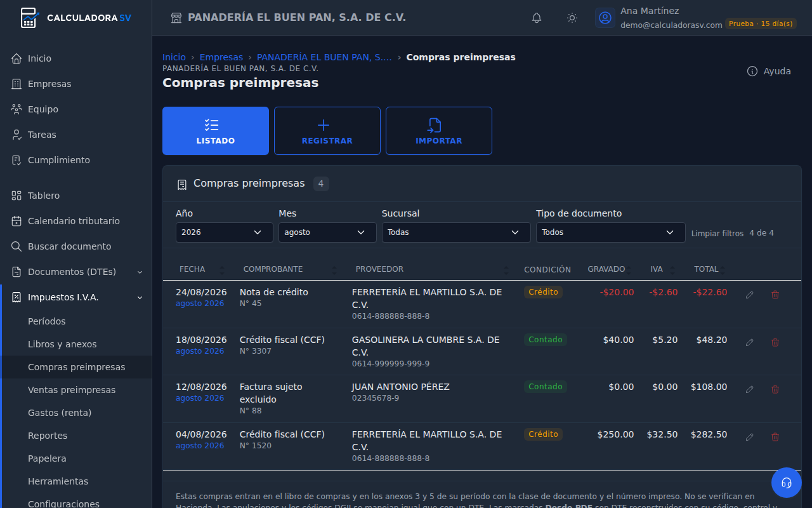
Task: Open Períodos in the sidebar
Action: point(77,321)
